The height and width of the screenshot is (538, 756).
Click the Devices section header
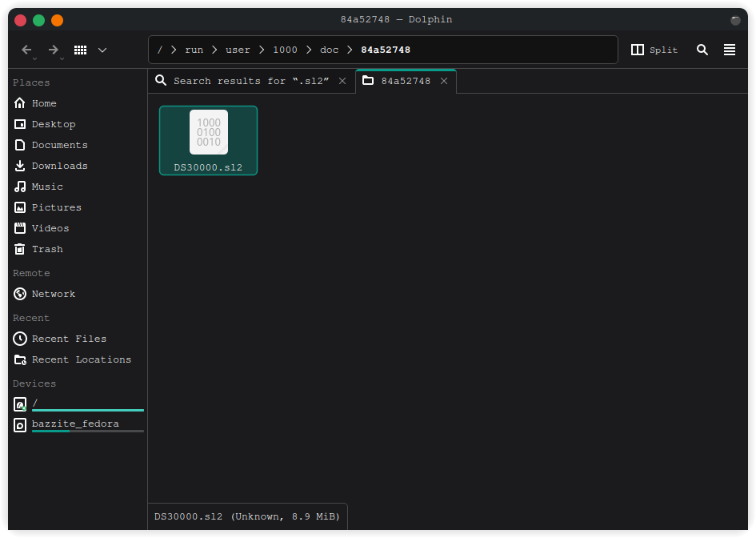click(x=34, y=383)
